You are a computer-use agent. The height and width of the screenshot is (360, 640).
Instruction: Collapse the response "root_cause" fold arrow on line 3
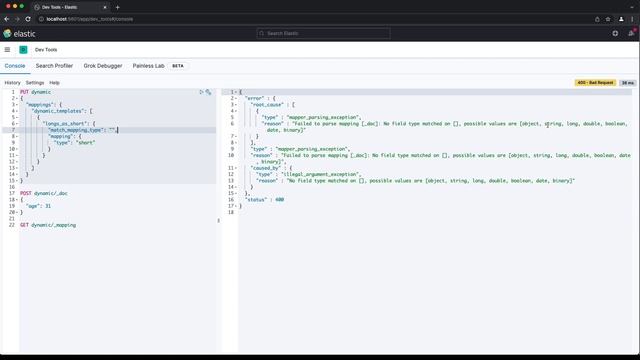coord(236,105)
